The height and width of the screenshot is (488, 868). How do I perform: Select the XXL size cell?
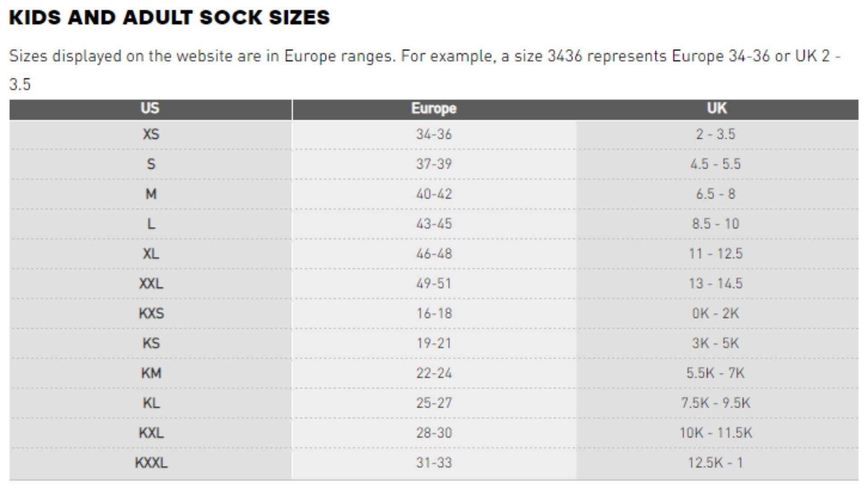point(151,283)
